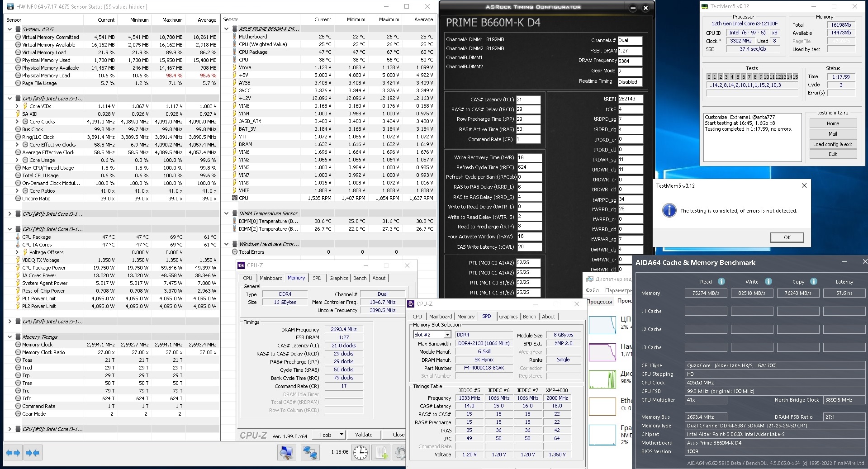Click the remote network computers icon in HWiNFO

coord(310,452)
